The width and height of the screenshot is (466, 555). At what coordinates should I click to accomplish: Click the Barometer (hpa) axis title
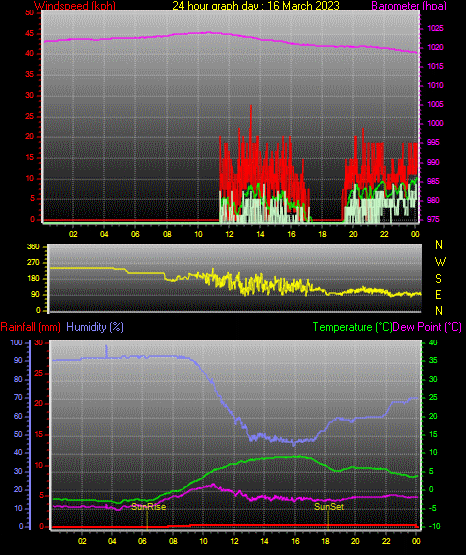(x=409, y=6)
